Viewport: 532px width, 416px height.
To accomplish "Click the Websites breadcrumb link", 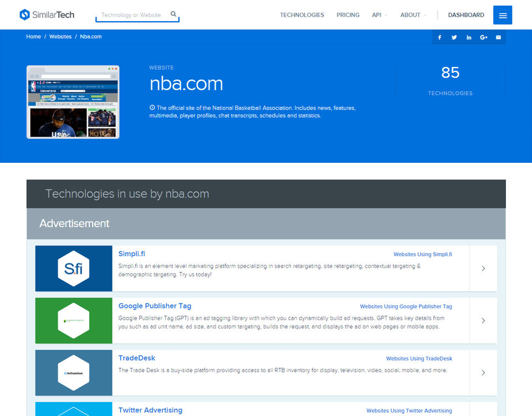I will pos(60,37).
